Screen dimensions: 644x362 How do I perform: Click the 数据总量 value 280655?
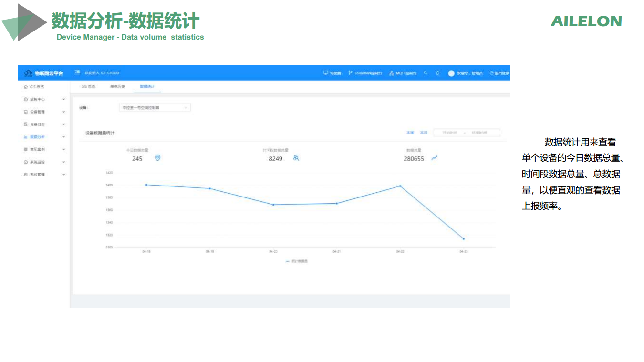[414, 159]
